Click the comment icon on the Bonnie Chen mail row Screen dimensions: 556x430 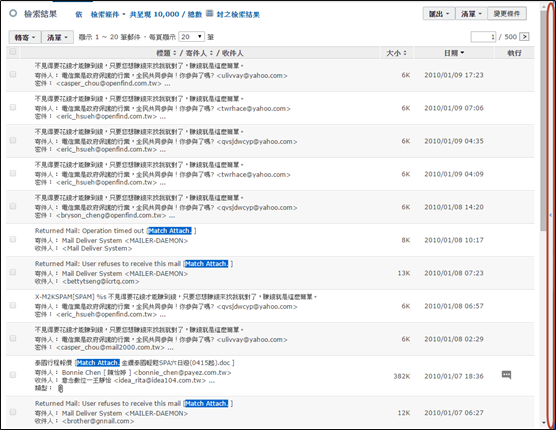[506, 375]
